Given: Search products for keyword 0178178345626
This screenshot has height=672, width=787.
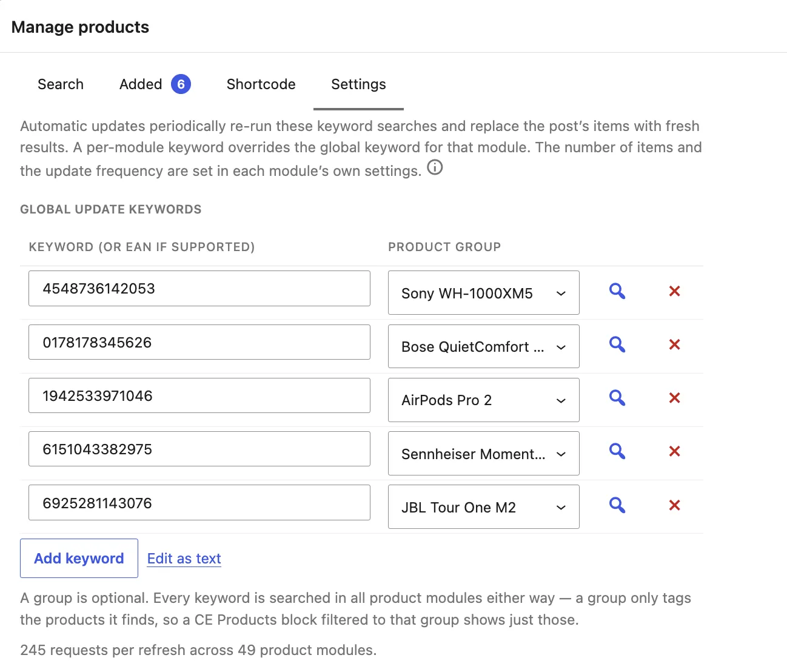Looking at the screenshot, I should tap(617, 344).
